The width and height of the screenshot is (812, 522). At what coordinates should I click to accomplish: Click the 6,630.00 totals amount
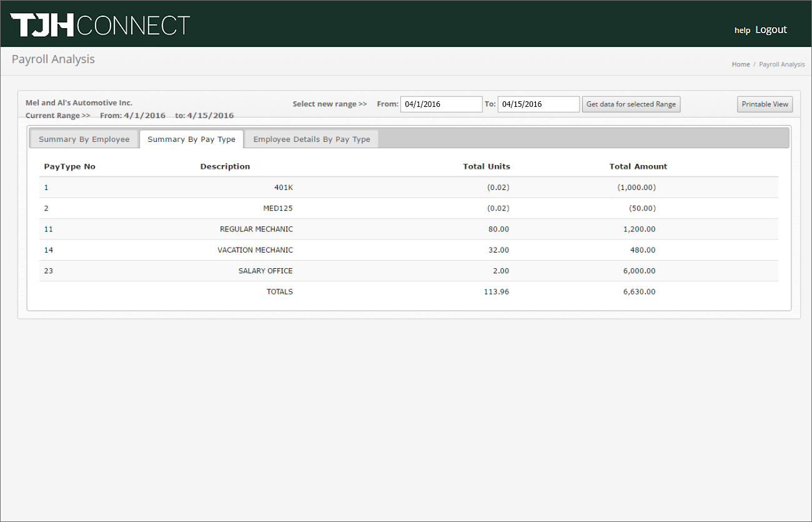click(x=640, y=292)
